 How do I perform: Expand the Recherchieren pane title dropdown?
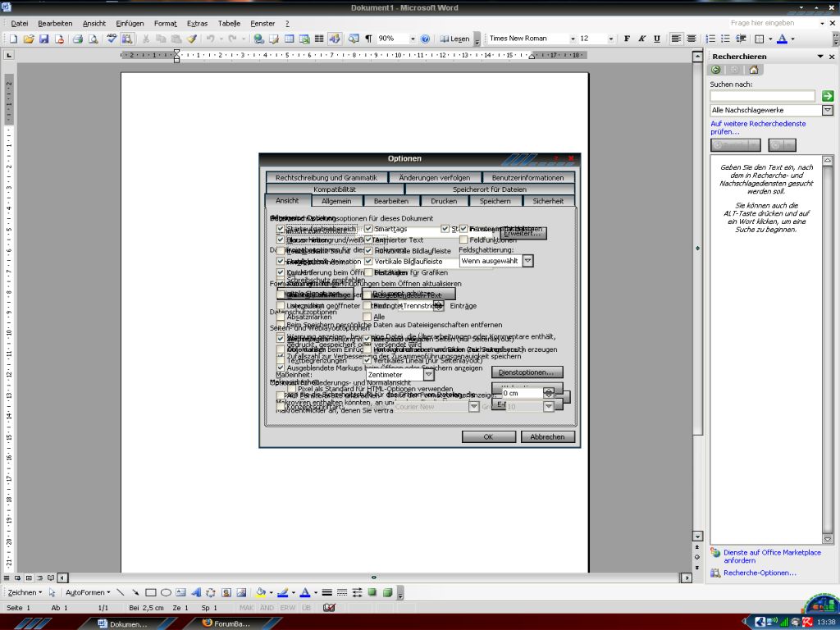point(820,57)
